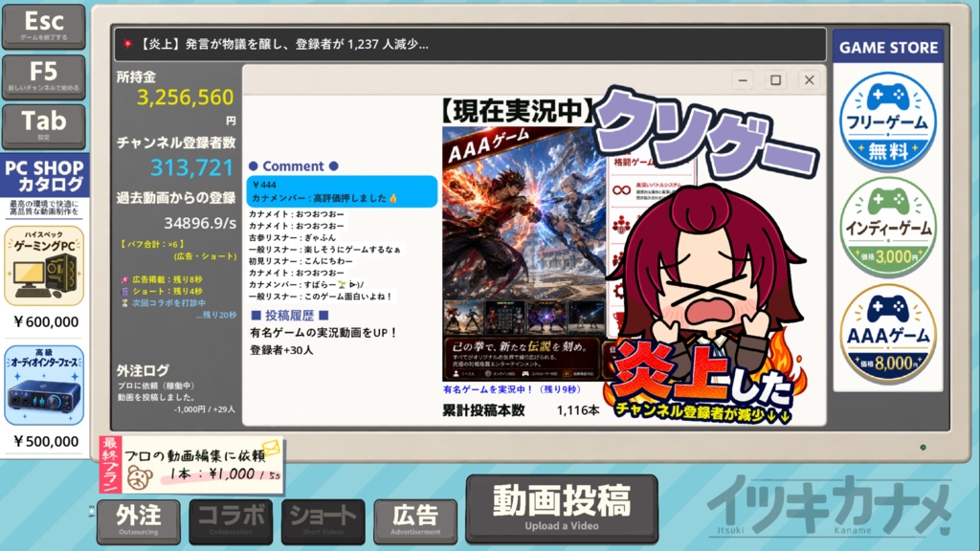
Task: Click the red burst icon in news ticker
Action: (x=127, y=44)
